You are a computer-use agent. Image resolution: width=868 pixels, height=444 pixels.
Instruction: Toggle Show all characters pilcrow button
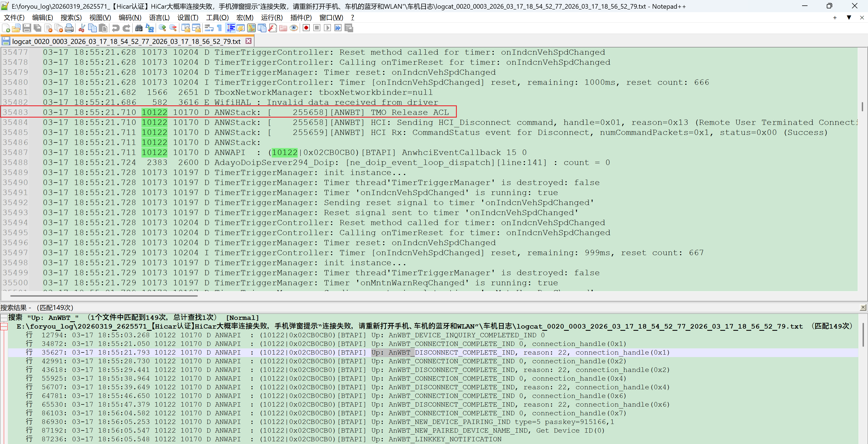(219, 28)
